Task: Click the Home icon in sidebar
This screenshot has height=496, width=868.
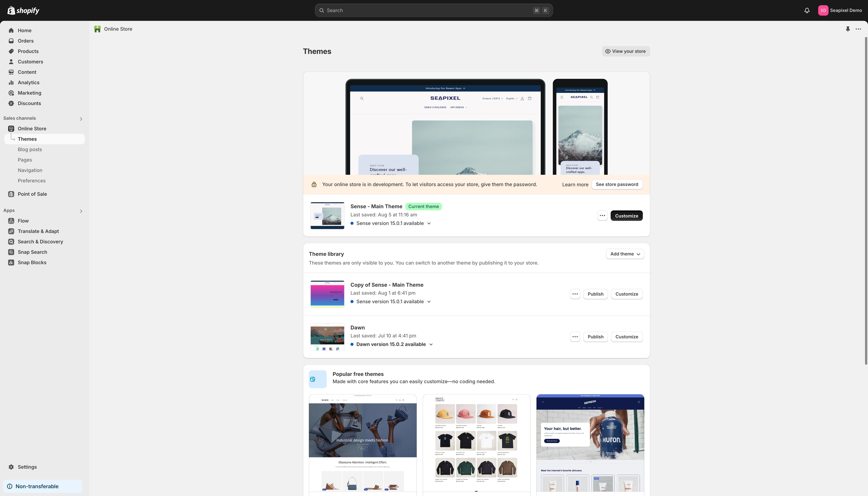Action: tap(11, 30)
